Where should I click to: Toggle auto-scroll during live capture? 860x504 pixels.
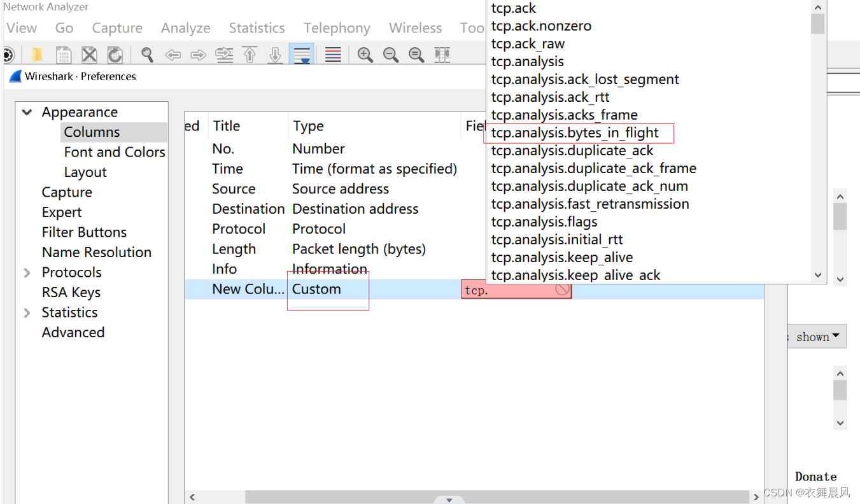tap(301, 55)
